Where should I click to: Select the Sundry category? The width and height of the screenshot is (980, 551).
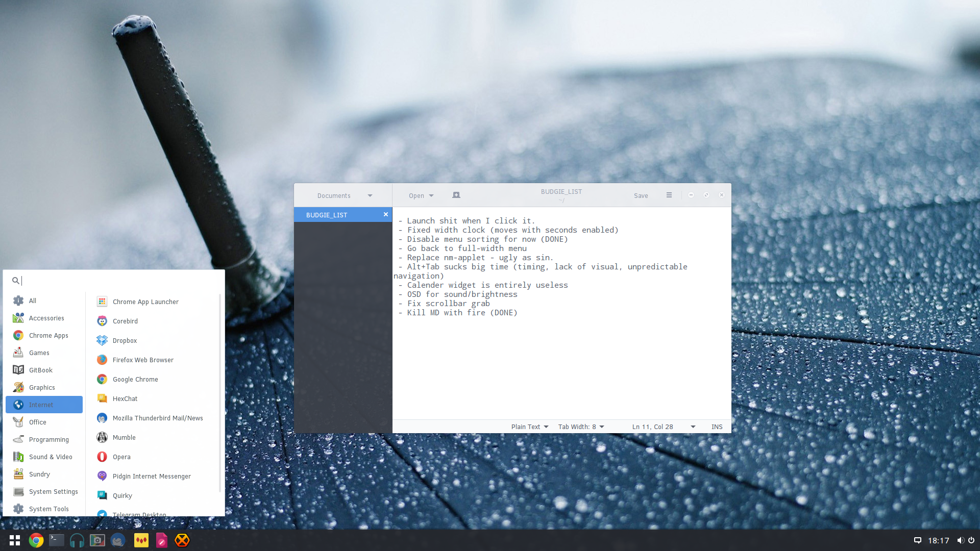pos(44,474)
